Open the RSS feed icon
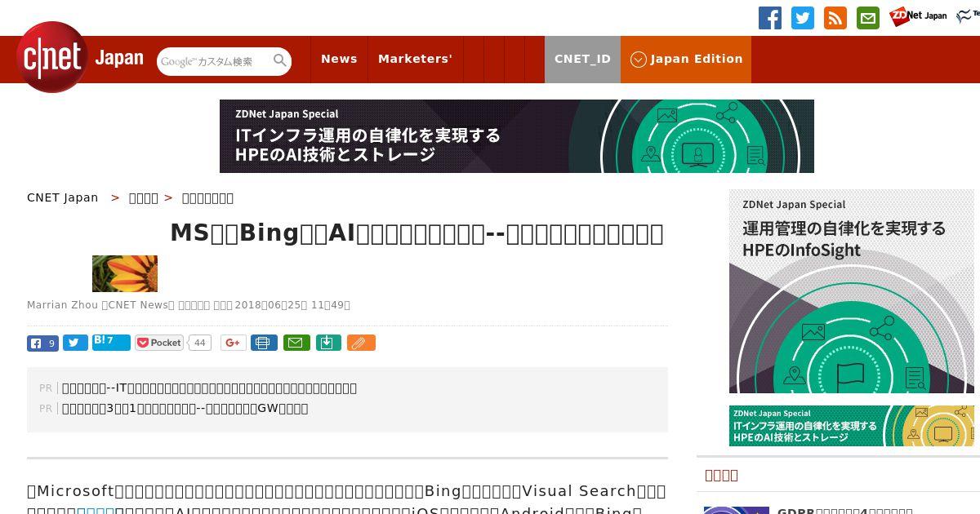Screen dimensions: 980x514 (x=835, y=18)
